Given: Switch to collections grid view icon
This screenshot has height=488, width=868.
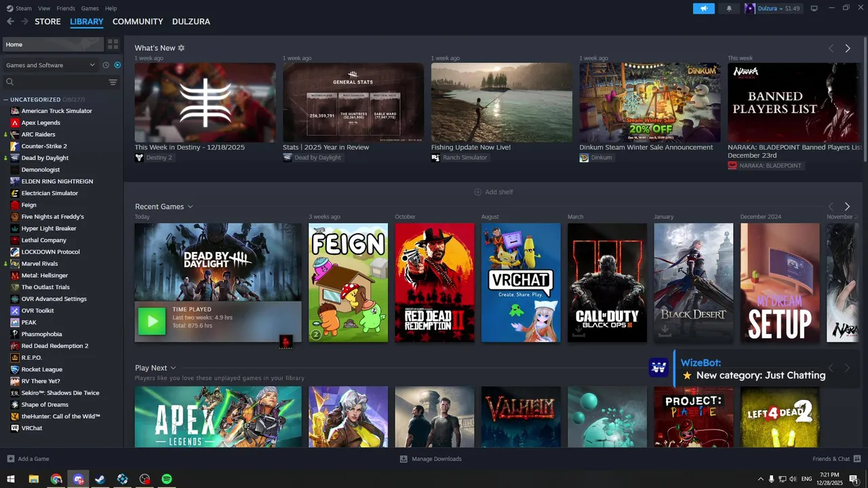Looking at the screenshot, I should [113, 44].
